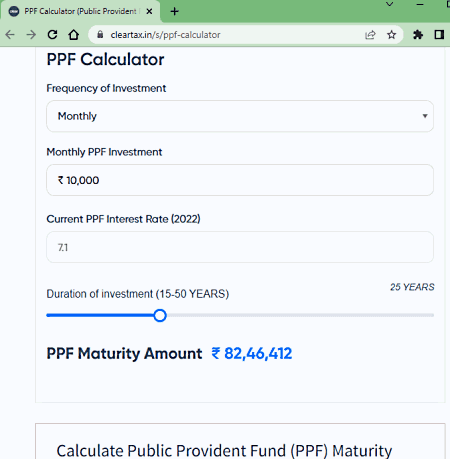This screenshot has width=450, height=459.
Task: Click the padlock site info icon
Action: [x=100, y=34]
